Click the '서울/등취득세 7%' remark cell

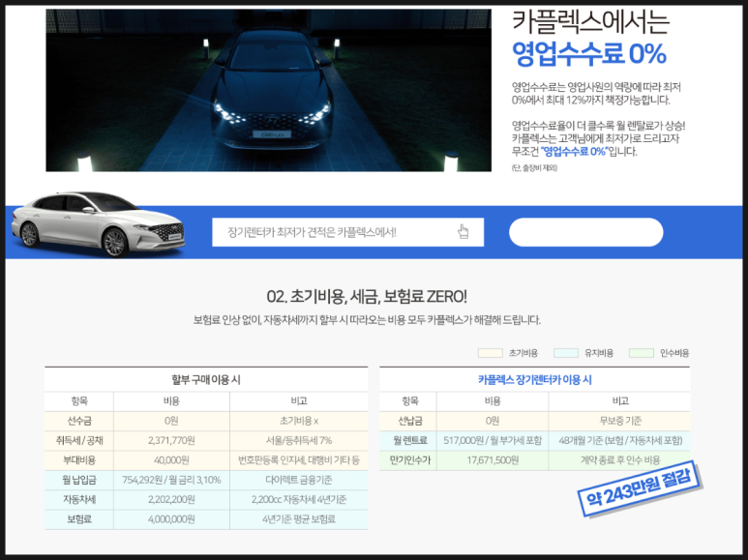[x=299, y=440]
